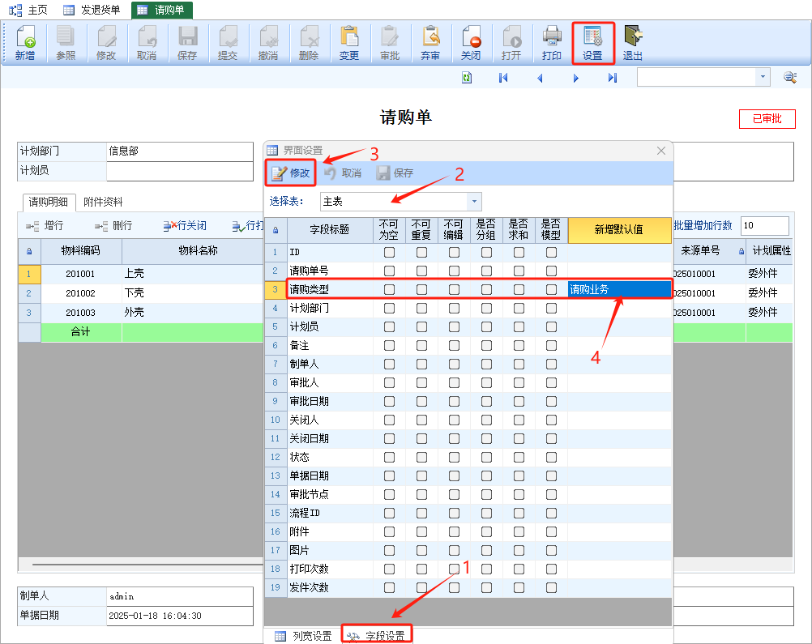The width and height of the screenshot is (812, 644).
Task: Click the 字段标题 column header
Action: [330, 230]
